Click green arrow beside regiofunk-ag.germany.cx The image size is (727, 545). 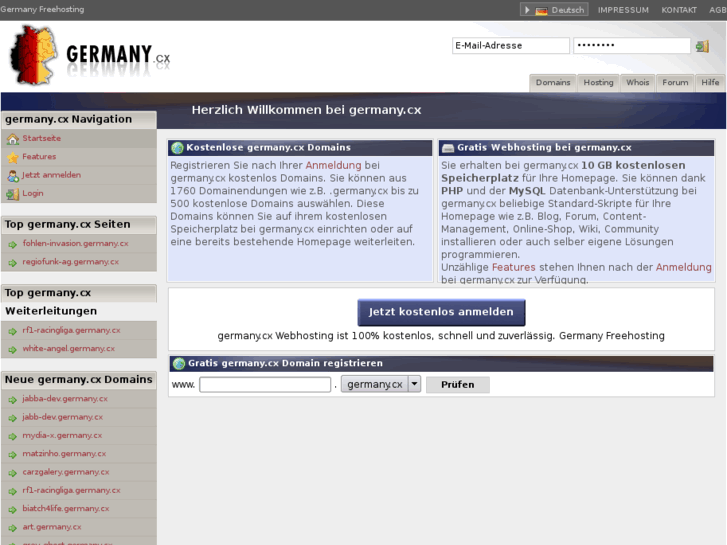[x=13, y=263]
